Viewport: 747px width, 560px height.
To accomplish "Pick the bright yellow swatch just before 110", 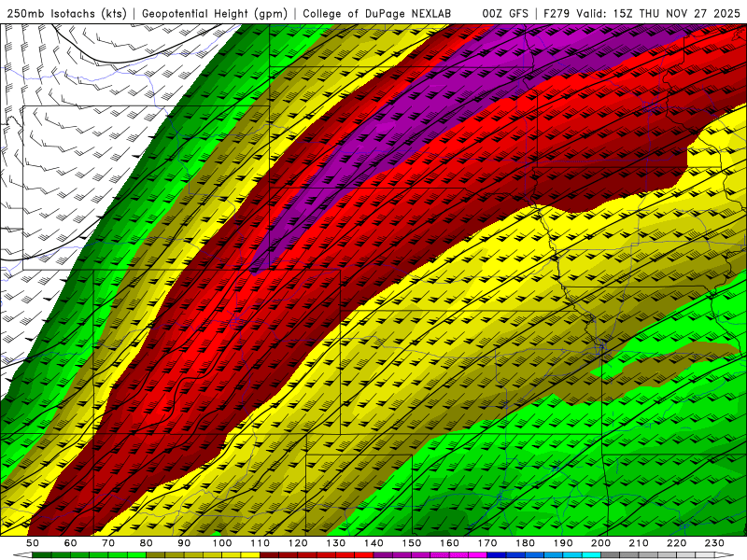I will pos(250,554).
